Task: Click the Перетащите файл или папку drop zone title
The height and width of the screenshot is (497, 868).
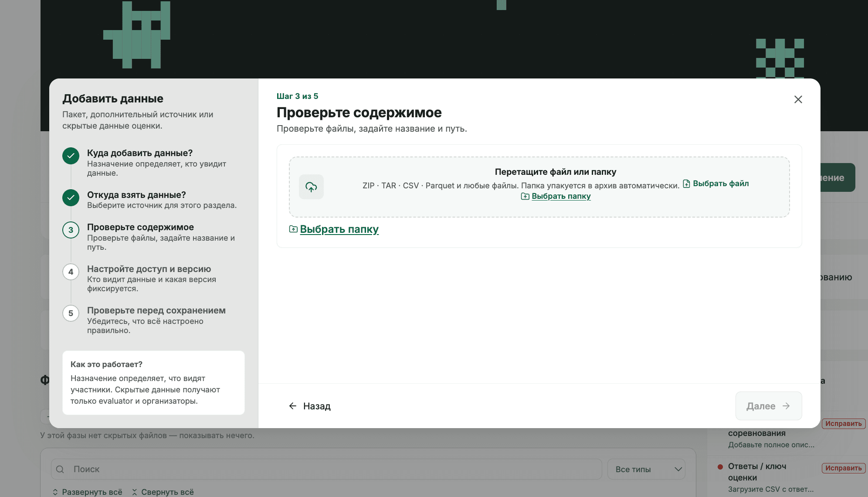Action: click(x=556, y=172)
